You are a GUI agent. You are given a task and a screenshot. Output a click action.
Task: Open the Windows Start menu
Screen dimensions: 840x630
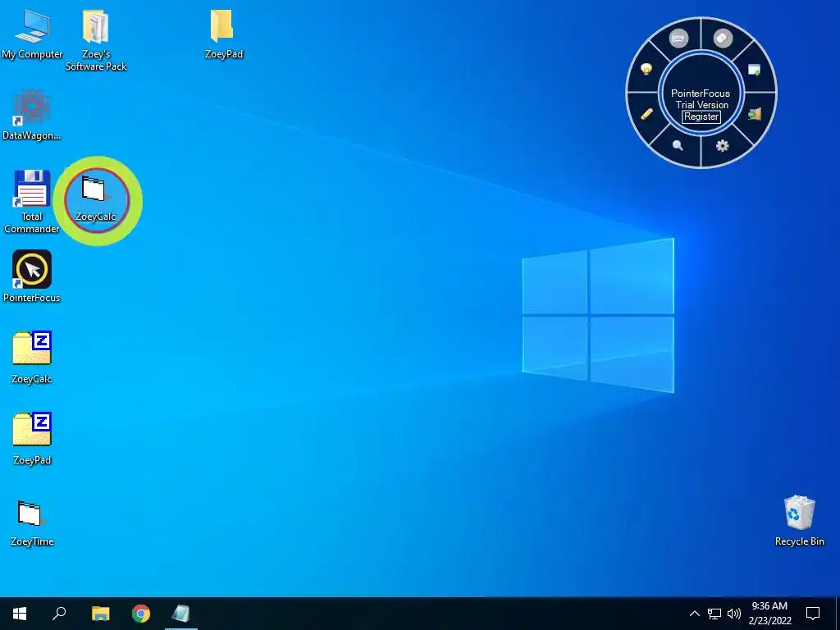click(20, 614)
